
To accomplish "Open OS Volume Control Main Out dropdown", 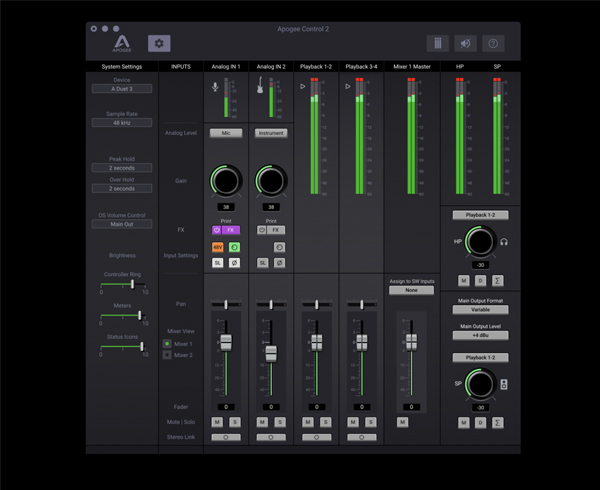I will [122, 224].
